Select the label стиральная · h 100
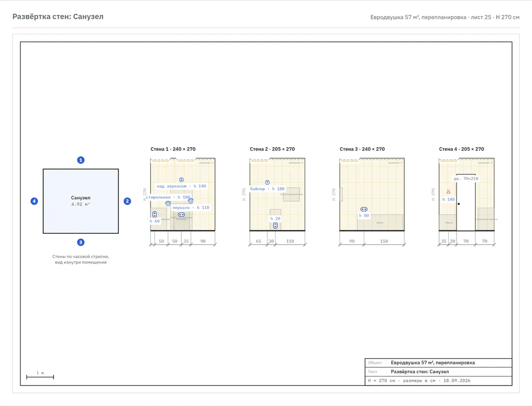 168,197
